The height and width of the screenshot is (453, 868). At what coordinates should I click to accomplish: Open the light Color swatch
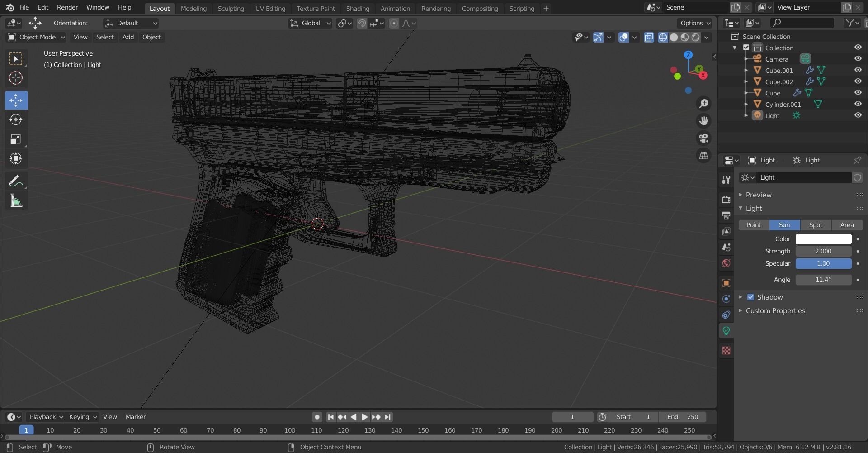click(823, 239)
